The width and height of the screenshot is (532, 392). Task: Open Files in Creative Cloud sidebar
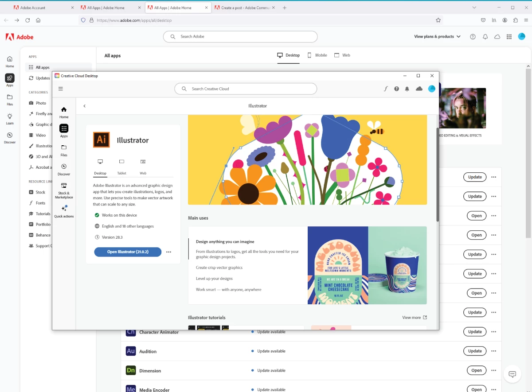(64, 151)
